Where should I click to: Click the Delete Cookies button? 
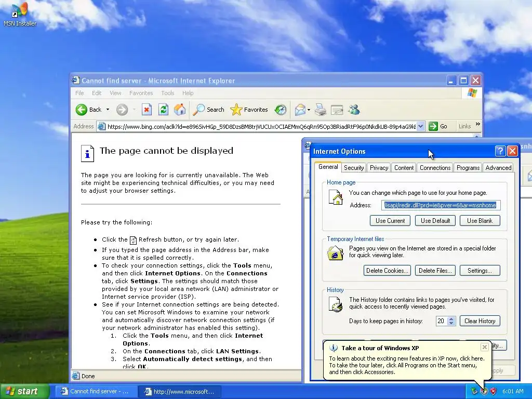[x=387, y=270]
